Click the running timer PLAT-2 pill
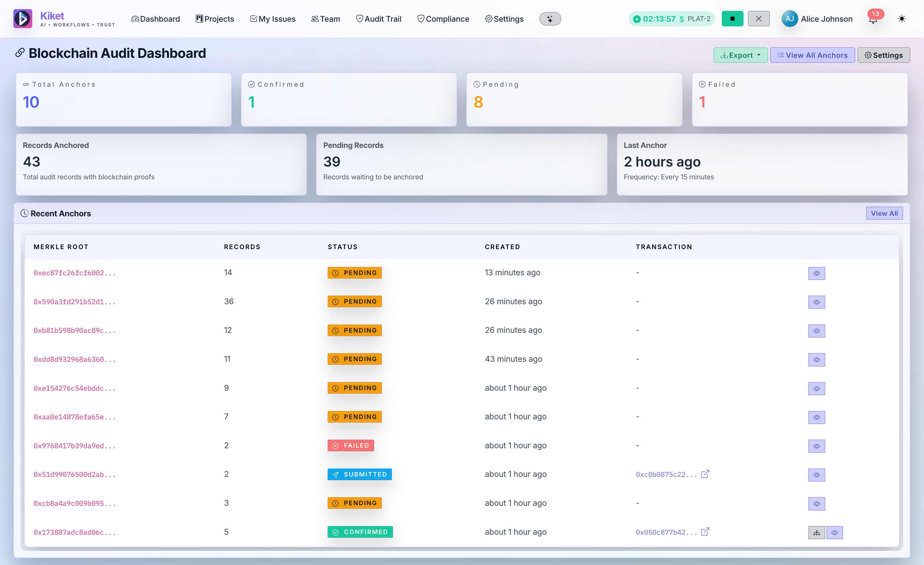The image size is (924, 565). 671,19
